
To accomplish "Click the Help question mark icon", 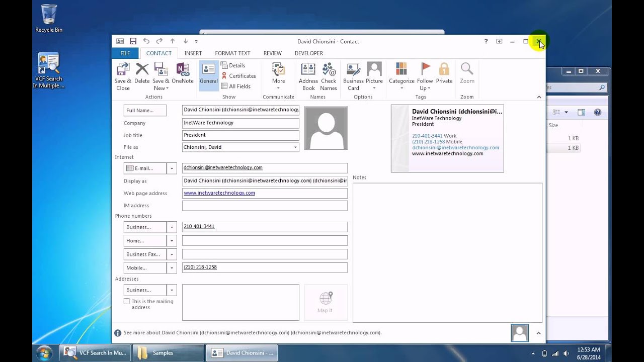I will click(x=486, y=41).
